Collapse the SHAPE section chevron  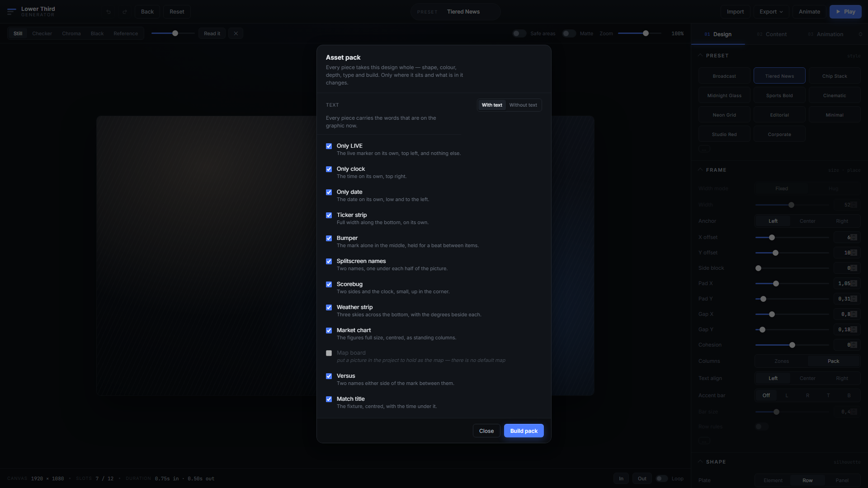[x=700, y=462]
